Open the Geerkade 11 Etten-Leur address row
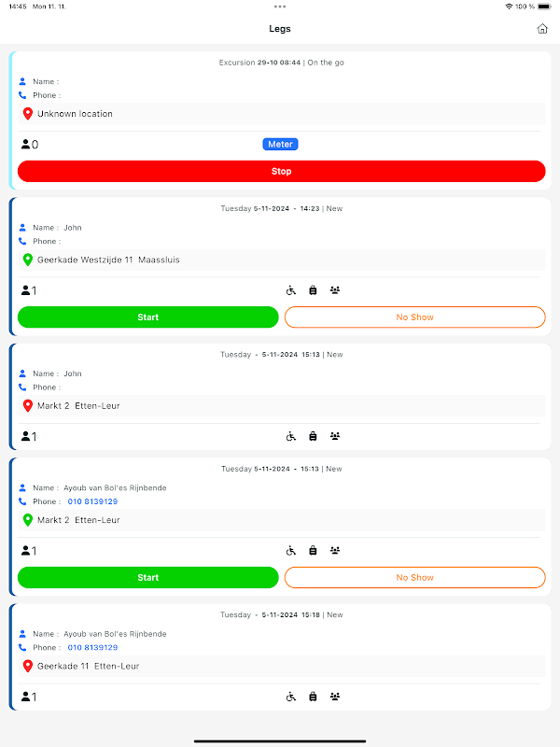Image resolution: width=560 pixels, height=747 pixels. 280,667
